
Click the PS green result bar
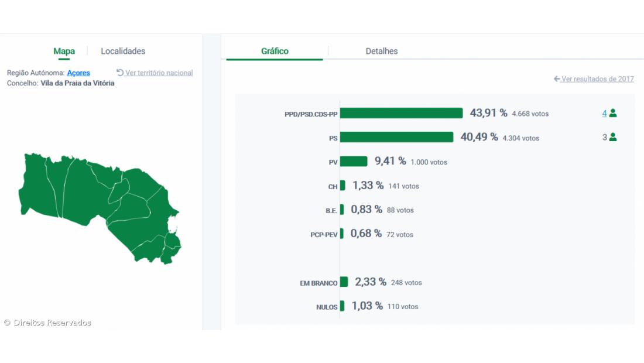[x=396, y=137]
